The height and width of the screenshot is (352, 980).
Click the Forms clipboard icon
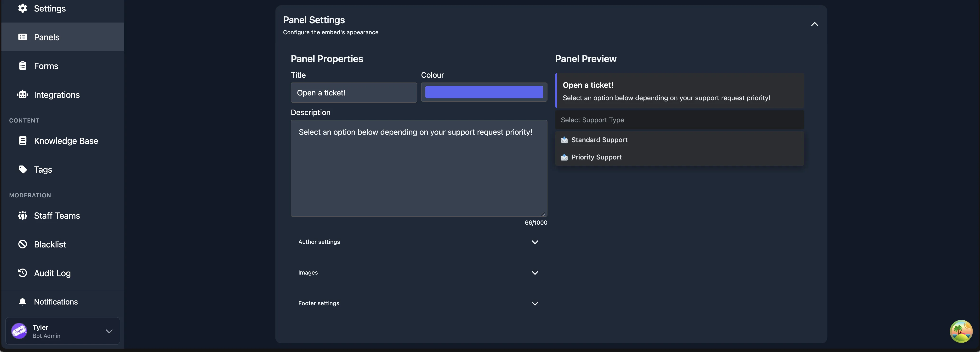(23, 65)
